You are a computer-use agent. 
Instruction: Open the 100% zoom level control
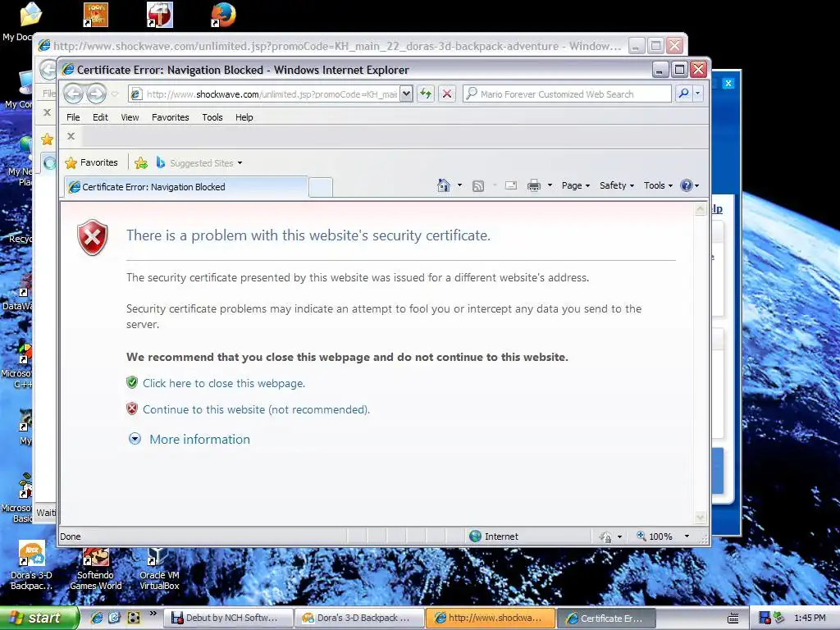654,536
